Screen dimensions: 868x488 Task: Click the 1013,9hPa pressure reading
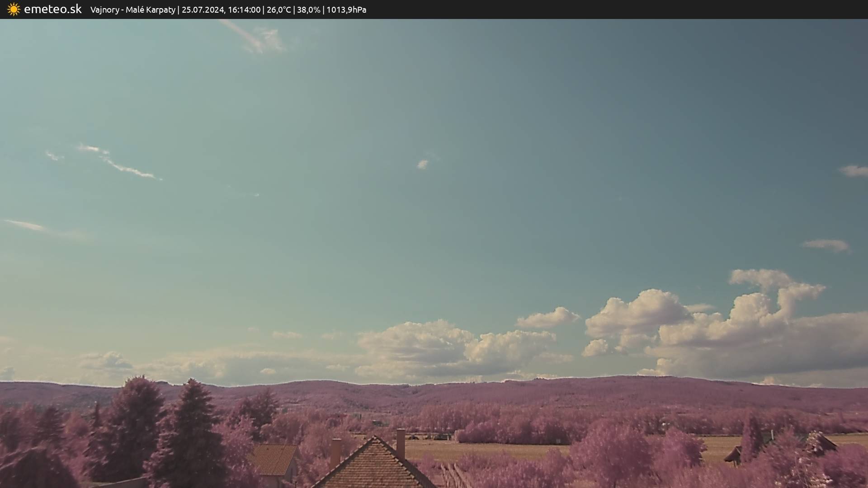pos(346,9)
